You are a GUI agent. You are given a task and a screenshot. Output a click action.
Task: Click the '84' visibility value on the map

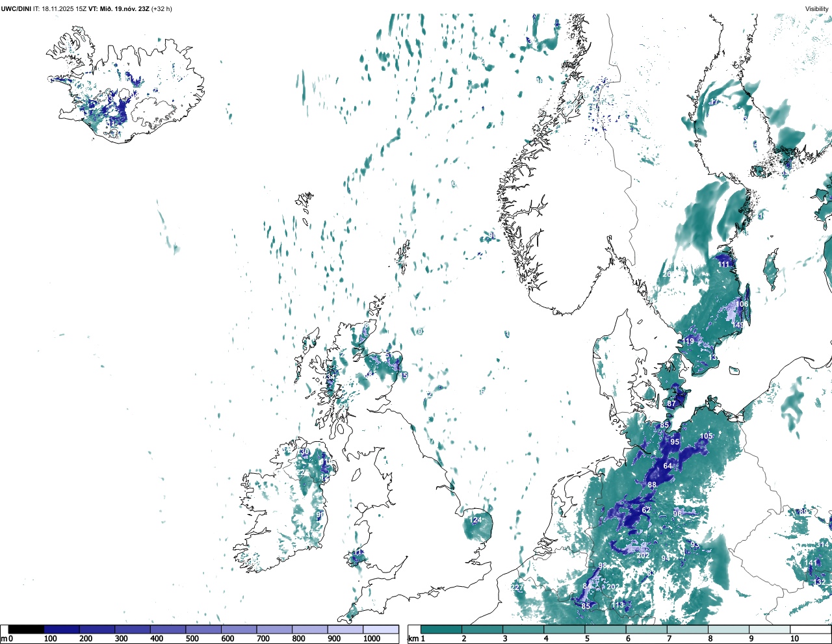(587, 587)
